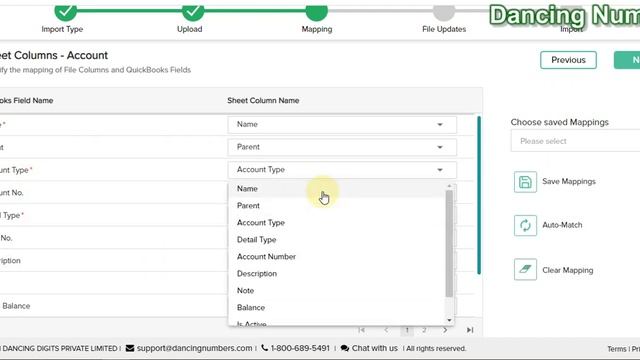640x360 pixels.
Task: Click the Auto-Match refresh icon
Action: click(525, 225)
